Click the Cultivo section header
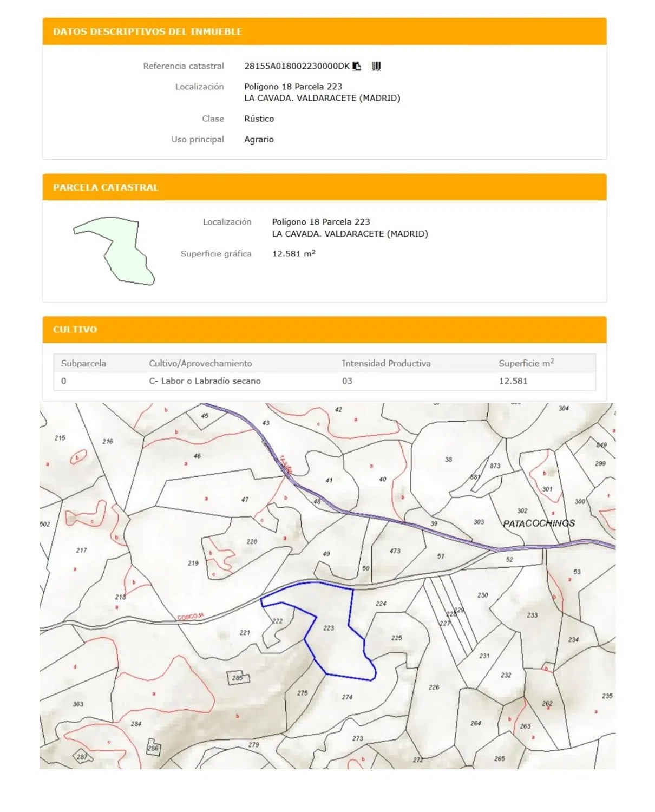The height and width of the screenshot is (812, 655). click(x=75, y=330)
